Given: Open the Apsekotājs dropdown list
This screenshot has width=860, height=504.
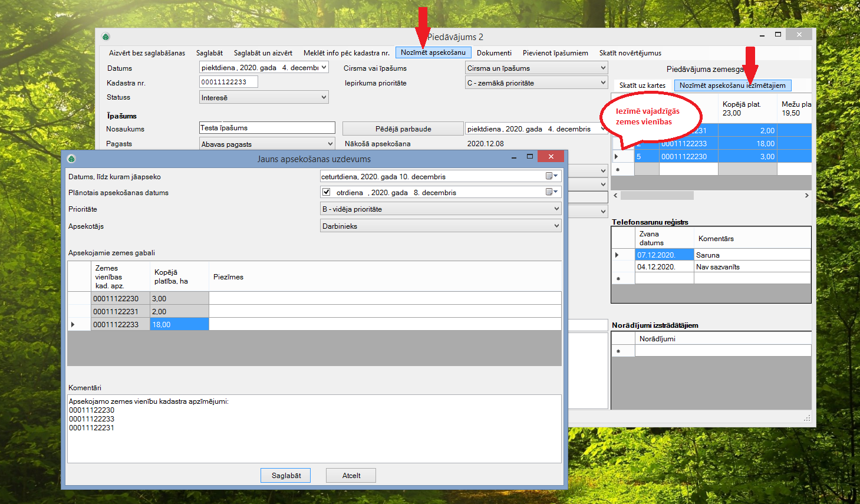Looking at the screenshot, I should tap(556, 226).
